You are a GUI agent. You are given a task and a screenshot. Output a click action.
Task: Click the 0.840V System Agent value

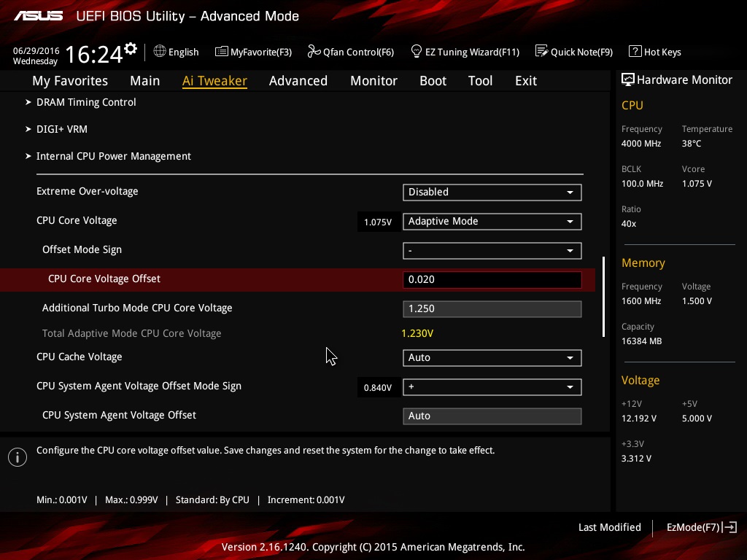click(378, 388)
